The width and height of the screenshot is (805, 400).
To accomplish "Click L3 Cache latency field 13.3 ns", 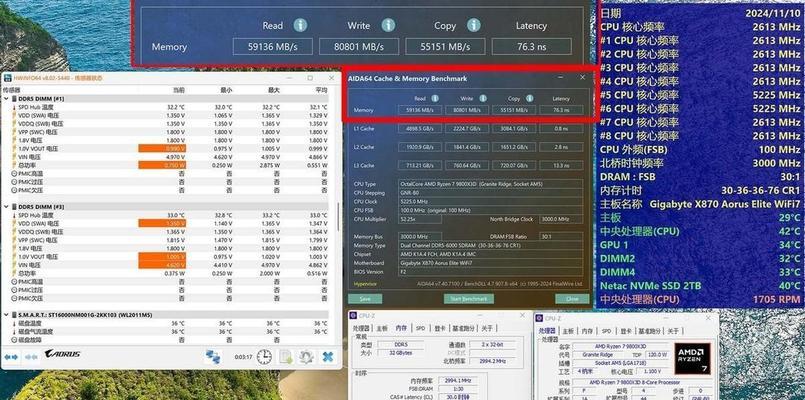I will tap(561, 165).
